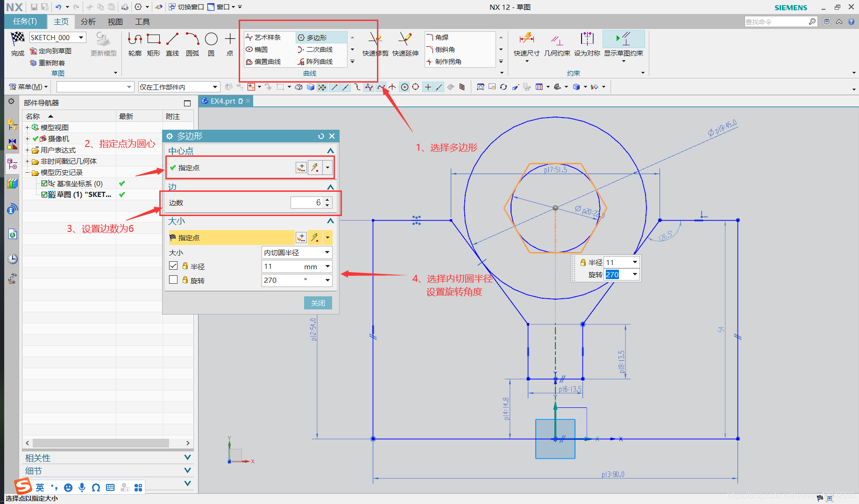
Task: Activate Quick Trim (快速修剪)
Action: [x=375, y=44]
